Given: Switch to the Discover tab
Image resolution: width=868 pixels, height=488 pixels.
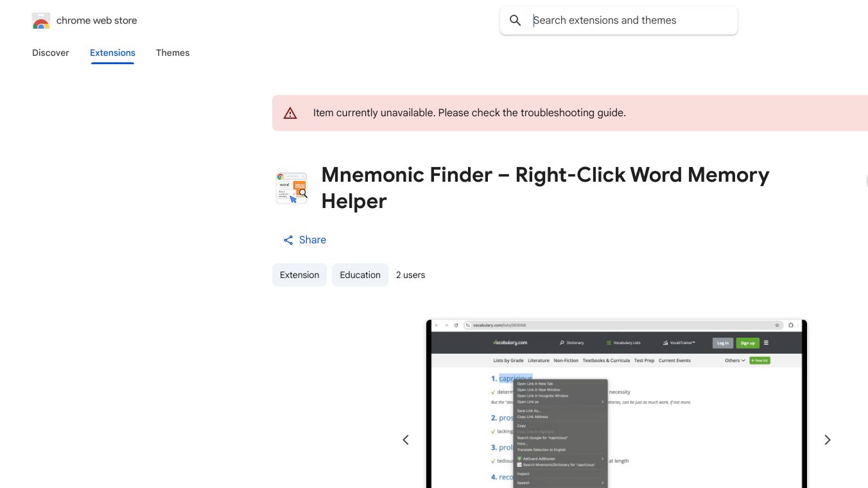Looking at the screenshot, I should pos(51,53).
